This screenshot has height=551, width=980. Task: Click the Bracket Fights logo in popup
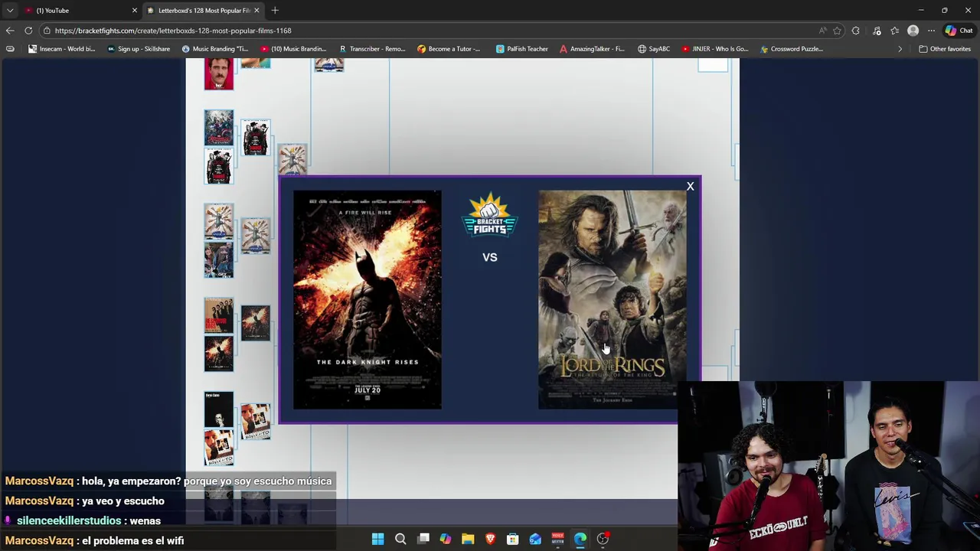[x=490, y=216]
